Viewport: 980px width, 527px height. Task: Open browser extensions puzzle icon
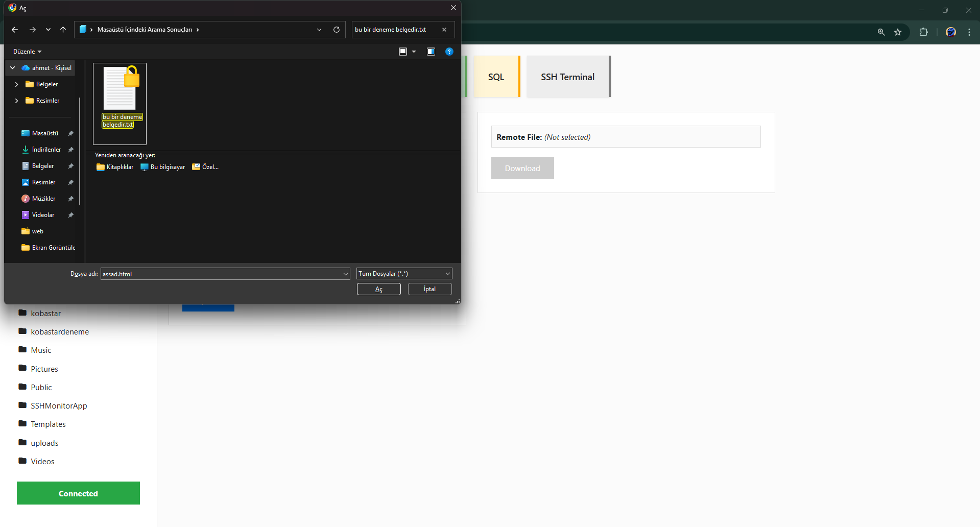point(924,32)
